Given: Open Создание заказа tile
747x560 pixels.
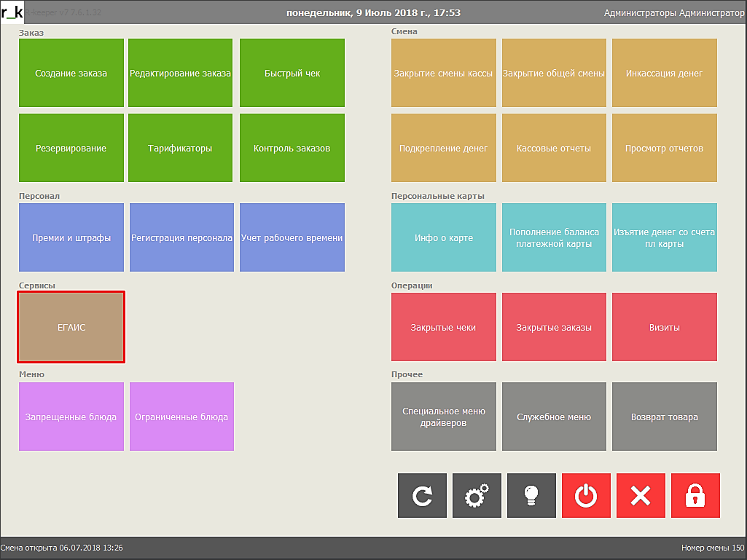Looking at the screenshot, I should [x=71, y=74].
